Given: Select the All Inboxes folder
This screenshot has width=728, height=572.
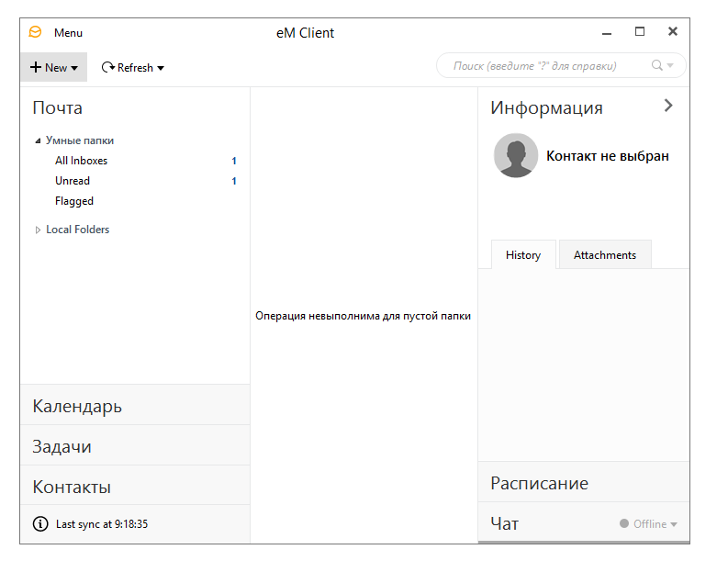Looking at the screenshot, I should (x=81, y=161).
